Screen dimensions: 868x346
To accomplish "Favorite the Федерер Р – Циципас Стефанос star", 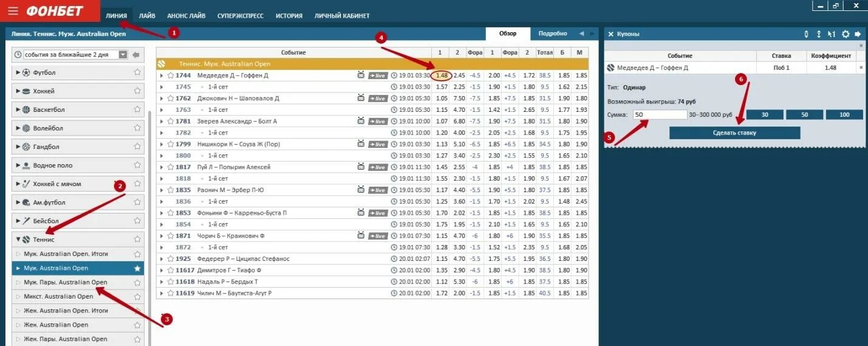I will [x=170, y=258].
